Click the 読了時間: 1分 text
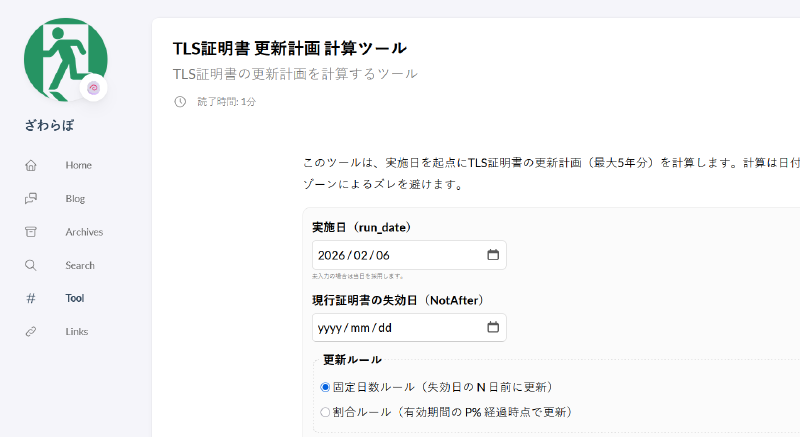The width and height of the screenshot is (800, 437). [x=227, y=102]
